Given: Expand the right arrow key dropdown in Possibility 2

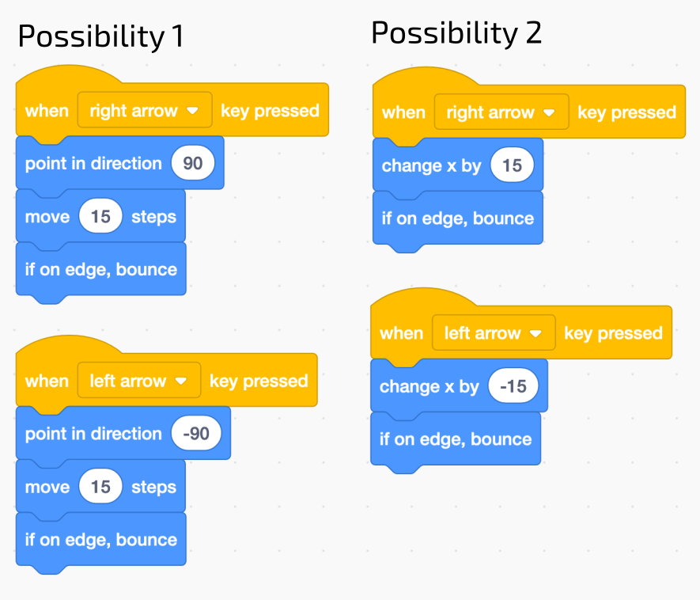Looking at the screenshot, I should tap(501, 112).
